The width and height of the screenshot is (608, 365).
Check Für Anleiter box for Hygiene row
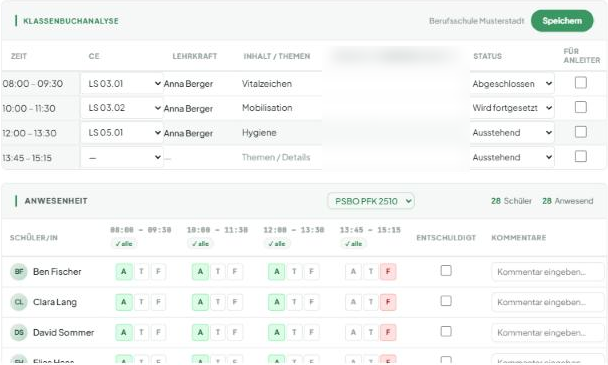tap(580, 132)
